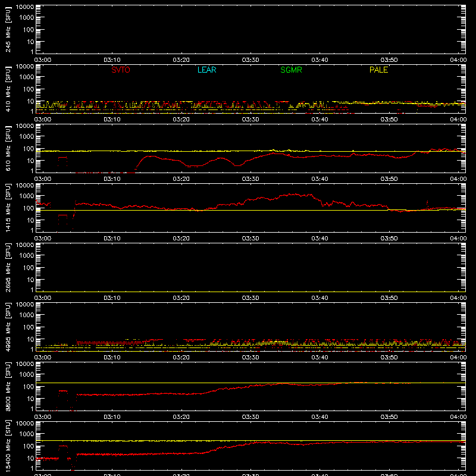Viewport: 476px width, 476px height.
Task: Click the 03:30 time label under 245 MHz panel
Action: click(x=250, y=60)
